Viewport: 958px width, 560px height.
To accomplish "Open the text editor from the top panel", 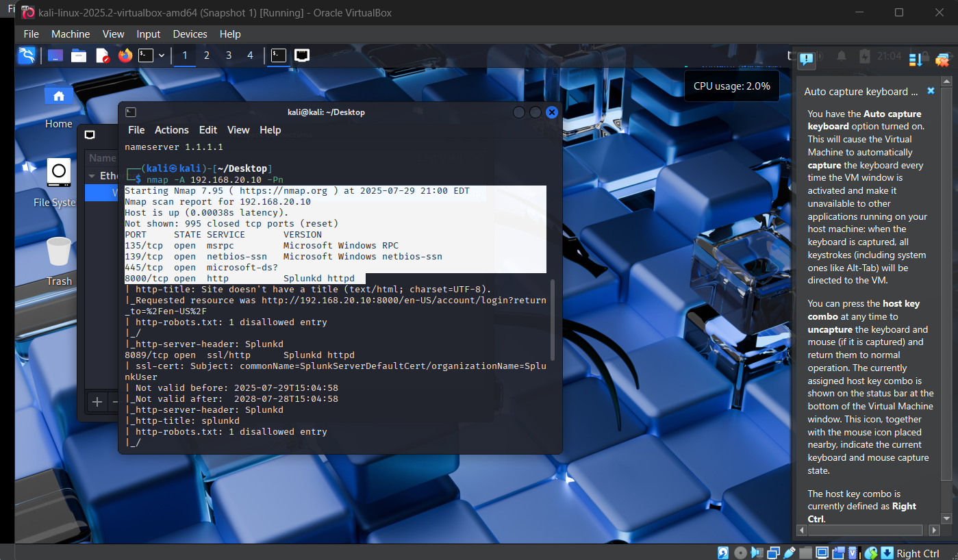I will 103,55.
